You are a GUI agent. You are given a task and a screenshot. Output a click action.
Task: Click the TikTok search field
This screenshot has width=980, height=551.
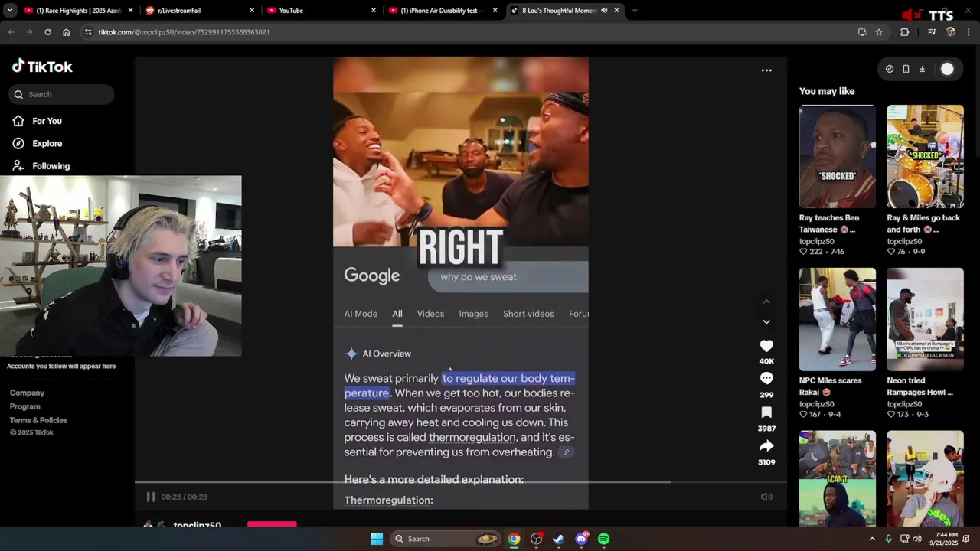[61, 94]
